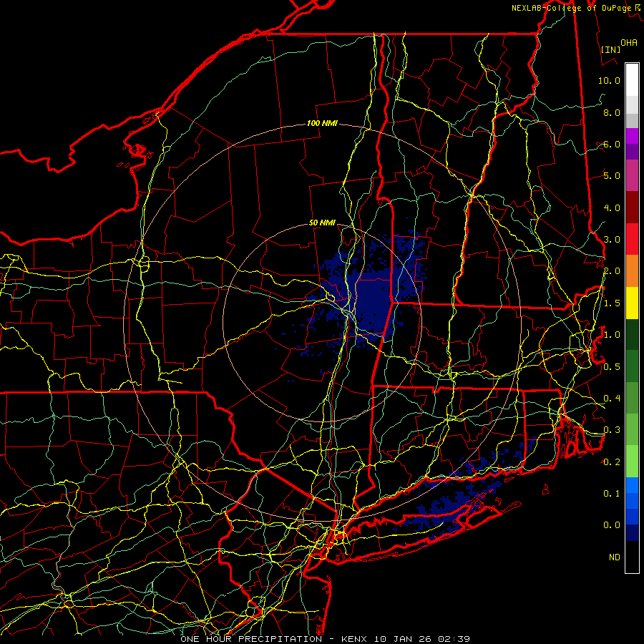Select the 0.3 legend value

612,430
